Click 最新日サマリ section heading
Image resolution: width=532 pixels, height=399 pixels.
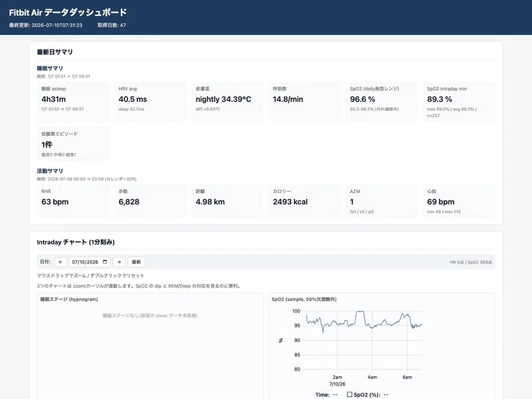coord(54,52)
